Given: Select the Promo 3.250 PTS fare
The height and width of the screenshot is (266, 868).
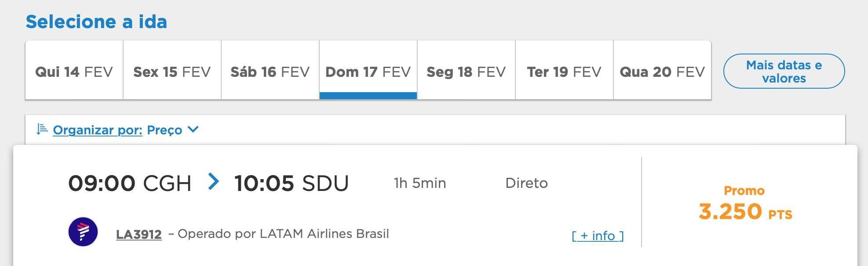Looking at the screenshot, I should (745, 204).
